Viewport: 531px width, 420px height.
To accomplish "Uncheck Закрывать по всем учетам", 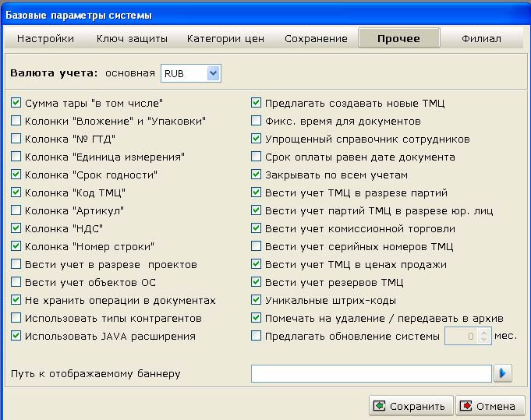I will 256,175.
